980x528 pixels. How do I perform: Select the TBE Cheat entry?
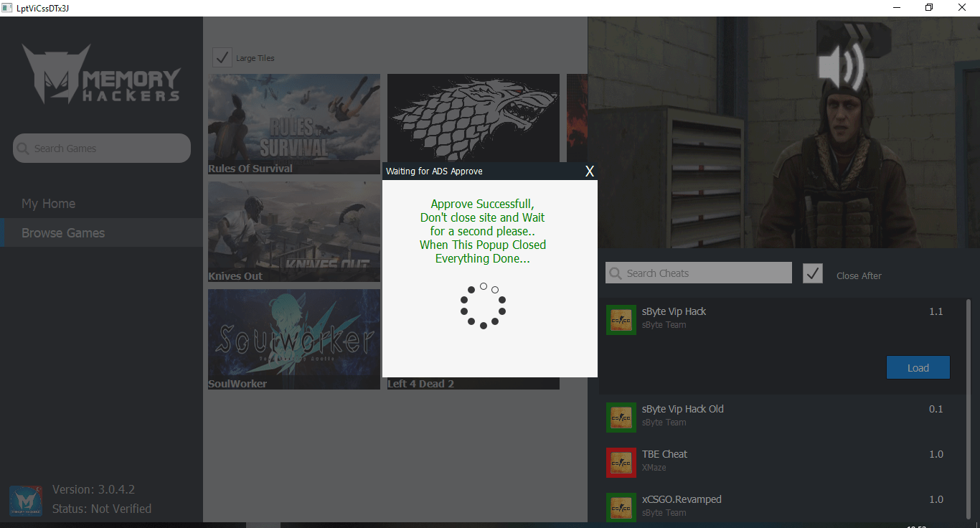point(782,461)
